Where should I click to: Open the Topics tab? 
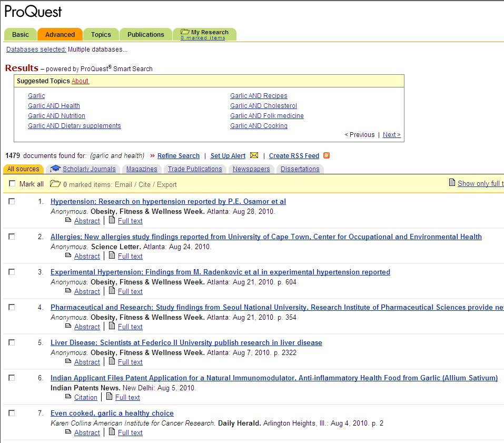pos(101,34)
